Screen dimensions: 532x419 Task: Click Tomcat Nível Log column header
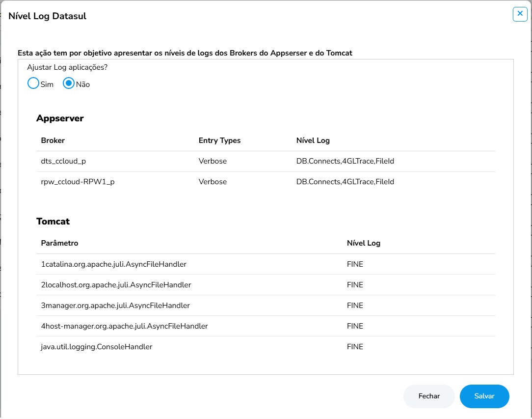[363, 243]
